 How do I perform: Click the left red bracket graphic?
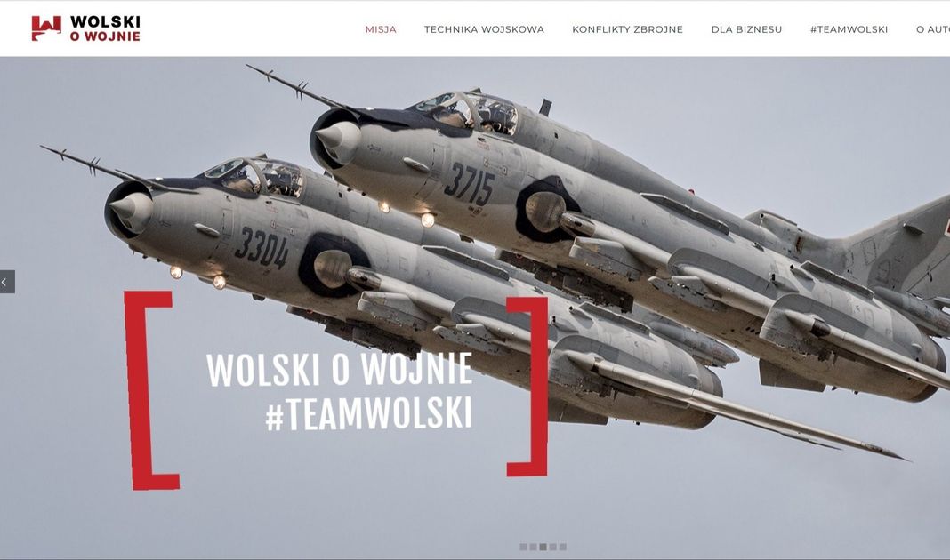coord(151,390)
